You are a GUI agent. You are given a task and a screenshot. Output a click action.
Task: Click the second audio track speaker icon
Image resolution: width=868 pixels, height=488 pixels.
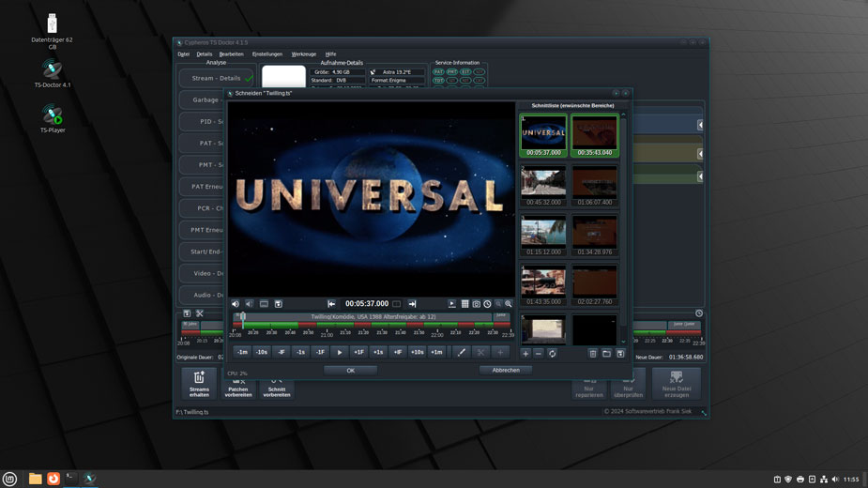pos(250,304)
